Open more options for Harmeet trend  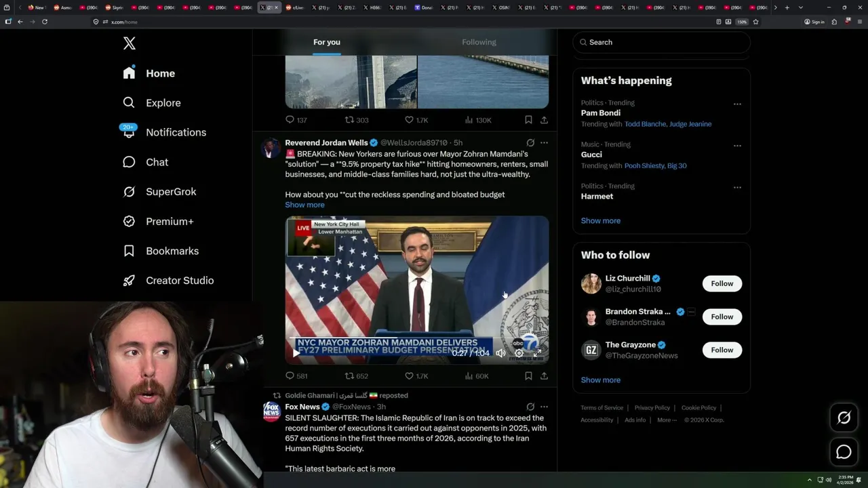[737, 187]
